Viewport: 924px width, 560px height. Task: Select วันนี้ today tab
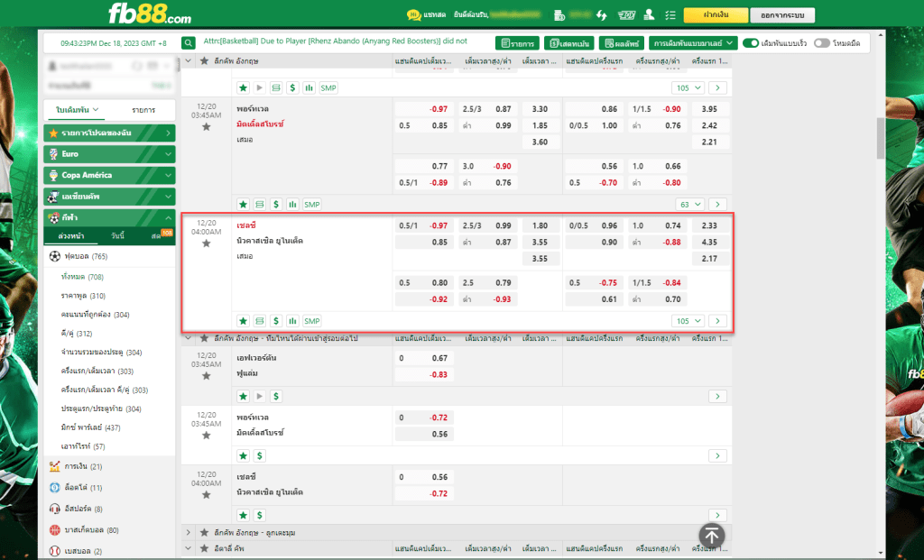click(x=117, y=235)
